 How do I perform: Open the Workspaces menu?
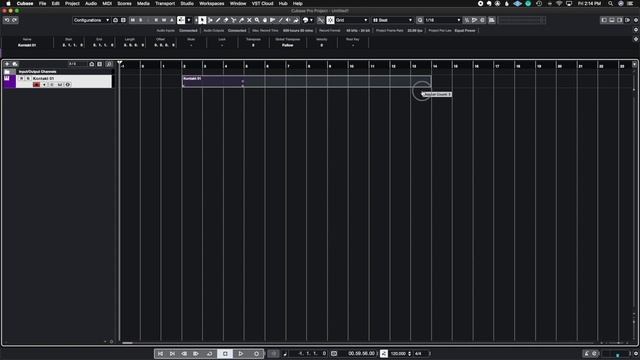point(211,3)
